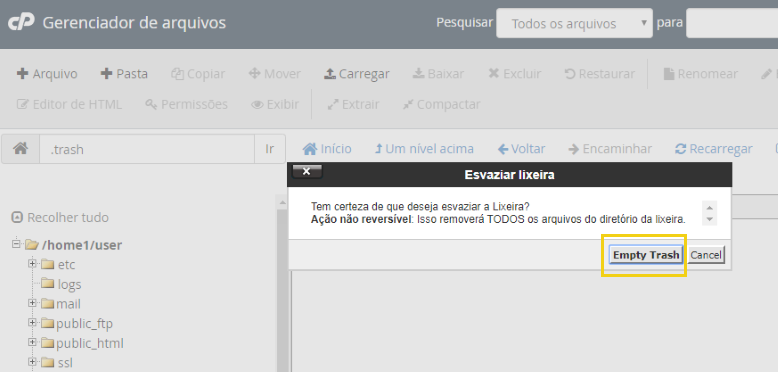Viewport: 778px width, 372px height.
Task: Expand the mail folder node
Action: [x=32, y=303]
